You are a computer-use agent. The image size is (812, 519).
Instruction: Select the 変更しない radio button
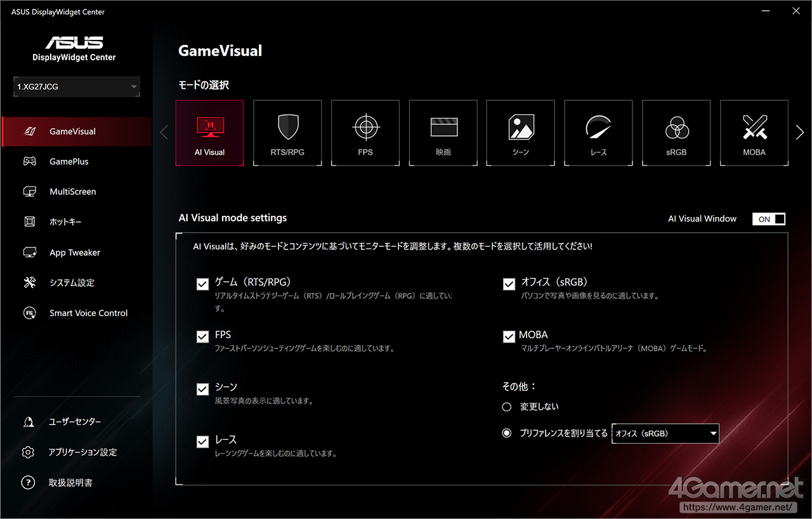click(x=506, y=407)
